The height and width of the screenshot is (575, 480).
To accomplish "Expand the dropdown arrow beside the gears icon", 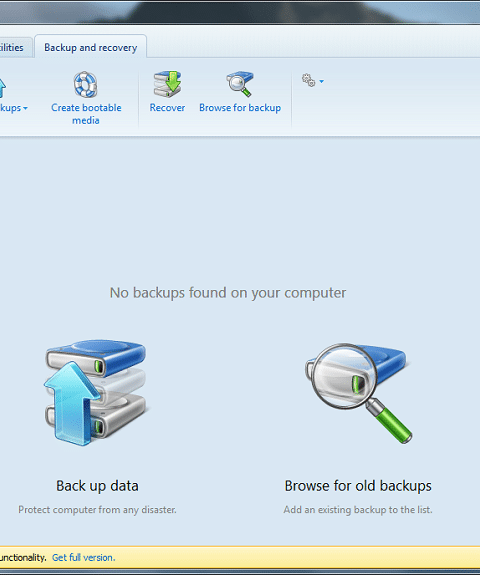I will (322, 81).
